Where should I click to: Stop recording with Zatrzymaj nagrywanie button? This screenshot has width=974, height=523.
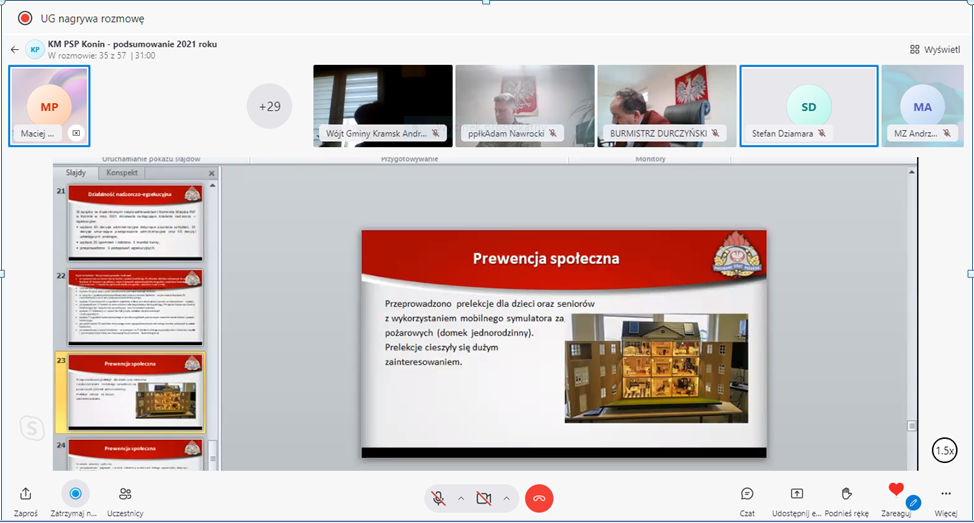click(x=74, y=494)
